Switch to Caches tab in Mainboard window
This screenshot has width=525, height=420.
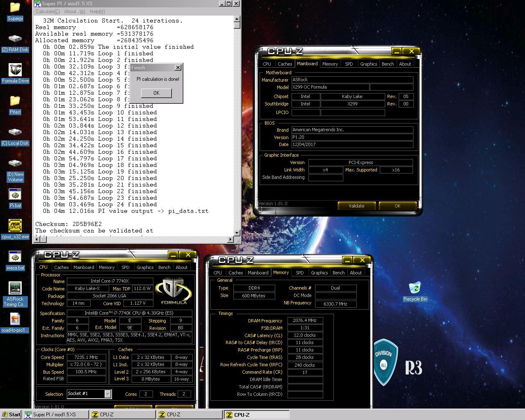(285, 64)
